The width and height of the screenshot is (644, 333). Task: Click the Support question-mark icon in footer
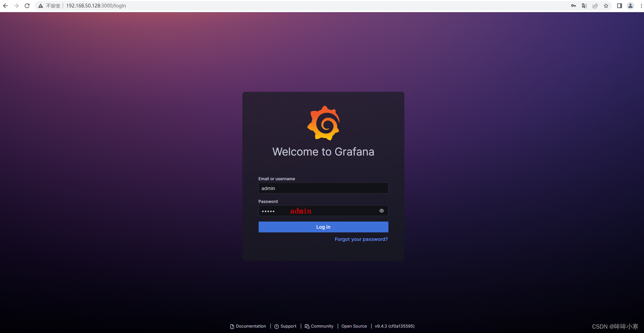[277, 326]
